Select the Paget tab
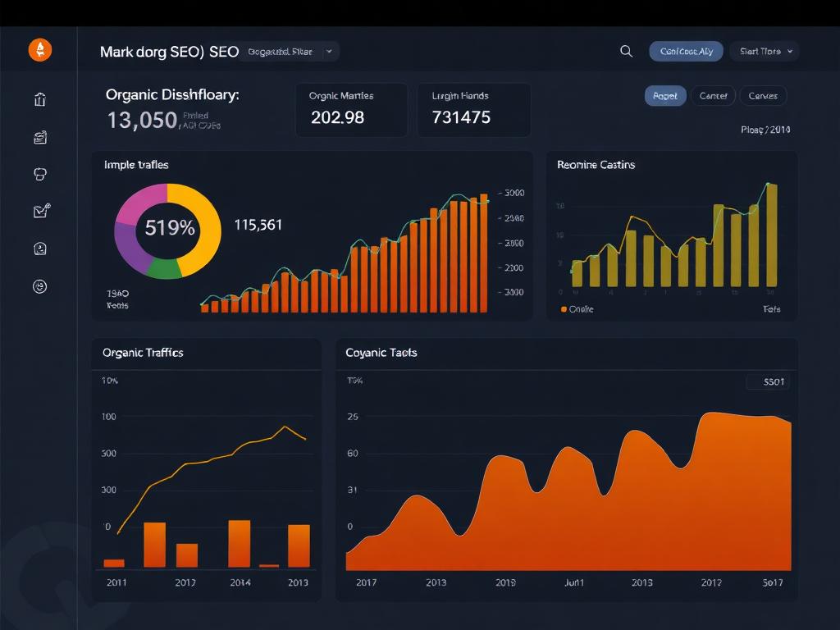 664,96
